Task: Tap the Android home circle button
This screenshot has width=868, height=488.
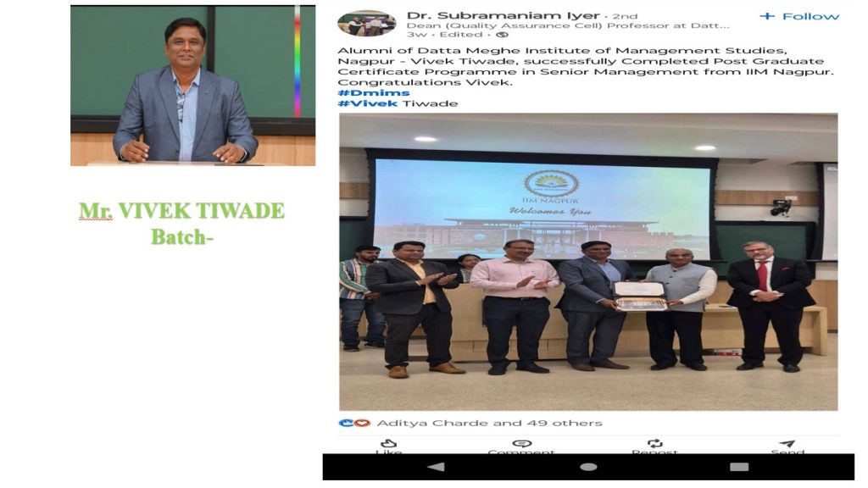Action: click(x=588, y=467)
